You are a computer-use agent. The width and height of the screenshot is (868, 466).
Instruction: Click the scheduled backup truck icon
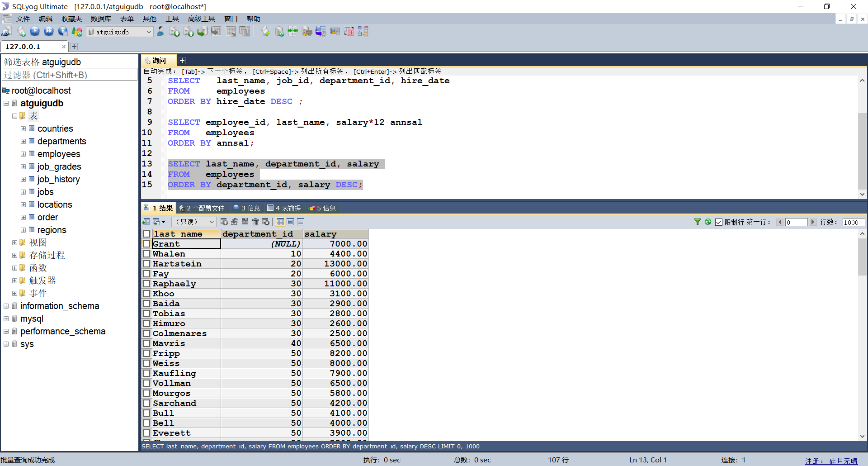[307, 32]
